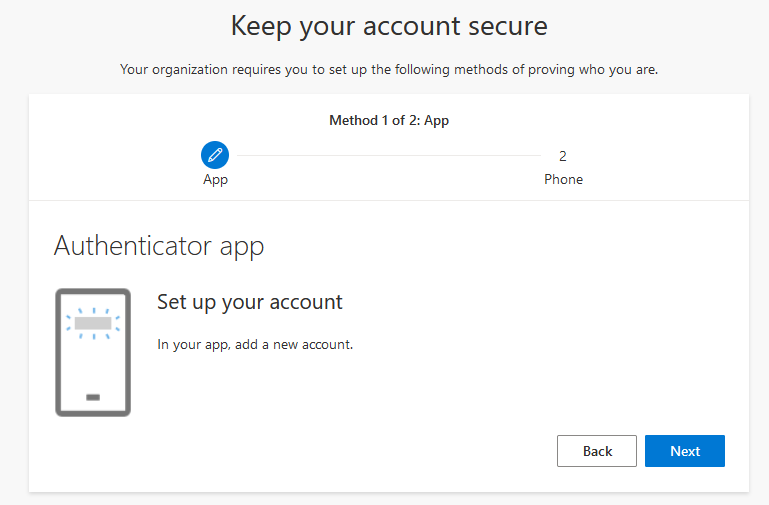Select the Phone step label

coord(563,180)
